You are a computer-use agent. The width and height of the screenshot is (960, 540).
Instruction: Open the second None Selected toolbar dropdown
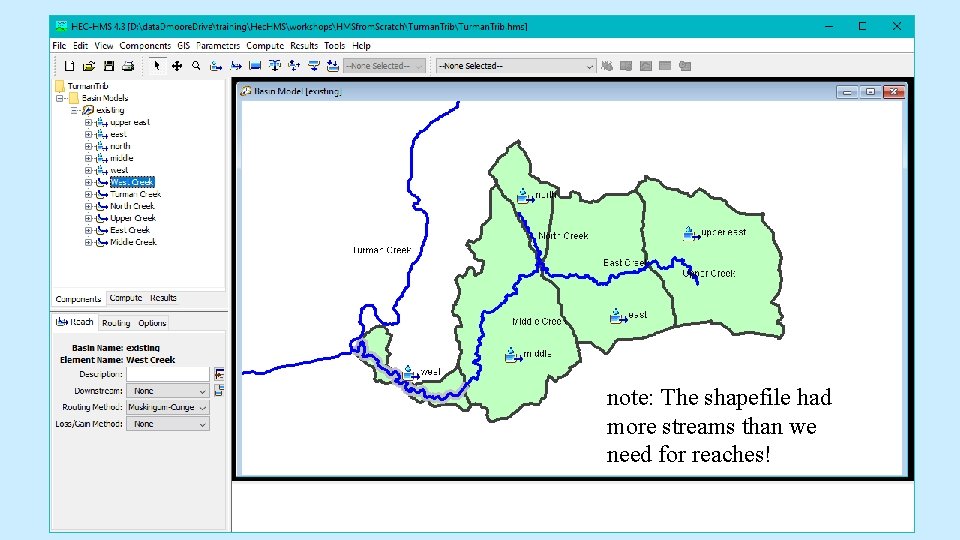[516, 66]
